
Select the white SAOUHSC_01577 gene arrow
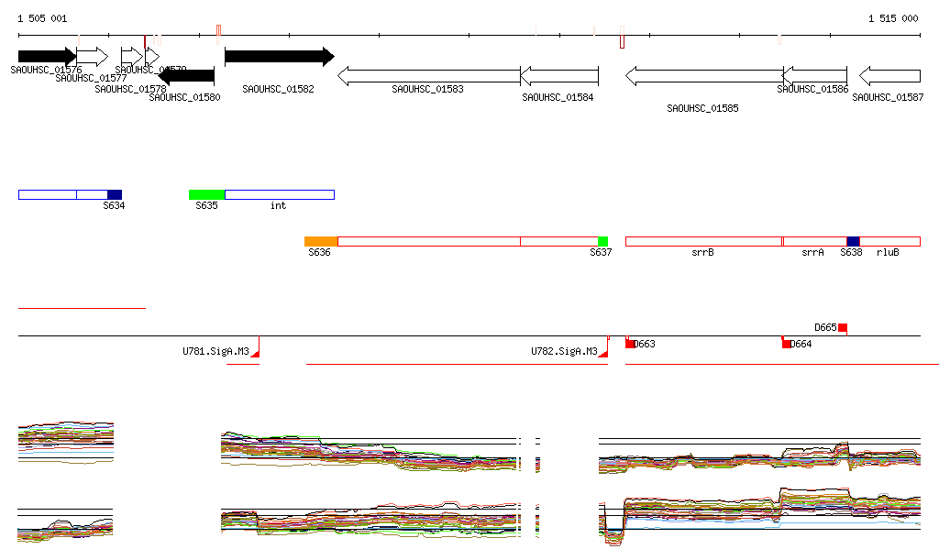point(93,57)
